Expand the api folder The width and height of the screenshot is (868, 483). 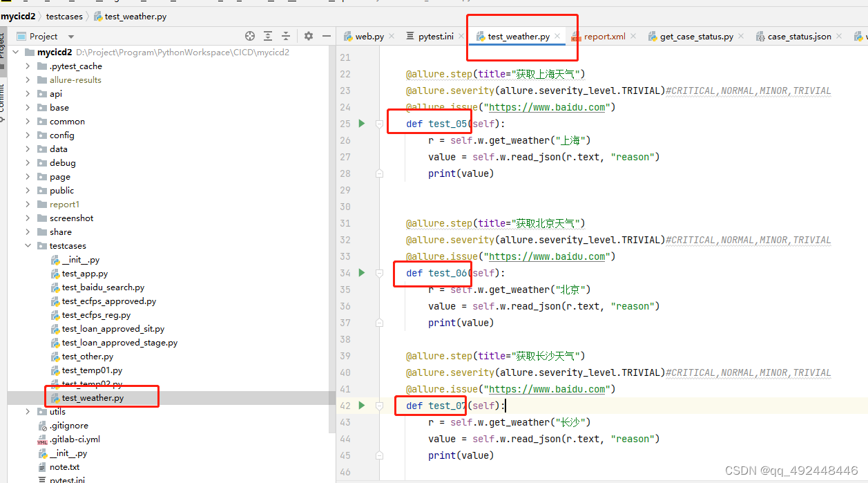(x=28, y=93)
